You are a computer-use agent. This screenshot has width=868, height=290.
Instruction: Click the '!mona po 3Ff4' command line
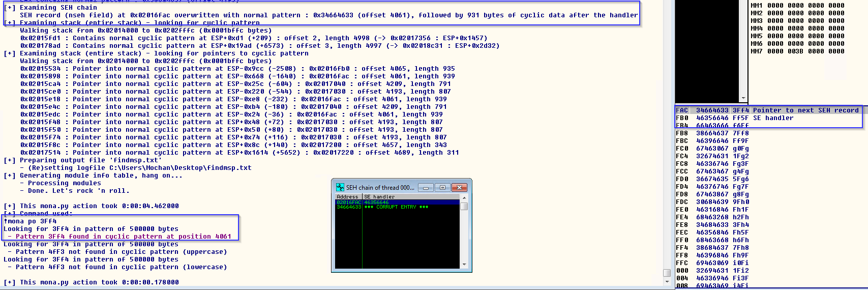point(31,221)
